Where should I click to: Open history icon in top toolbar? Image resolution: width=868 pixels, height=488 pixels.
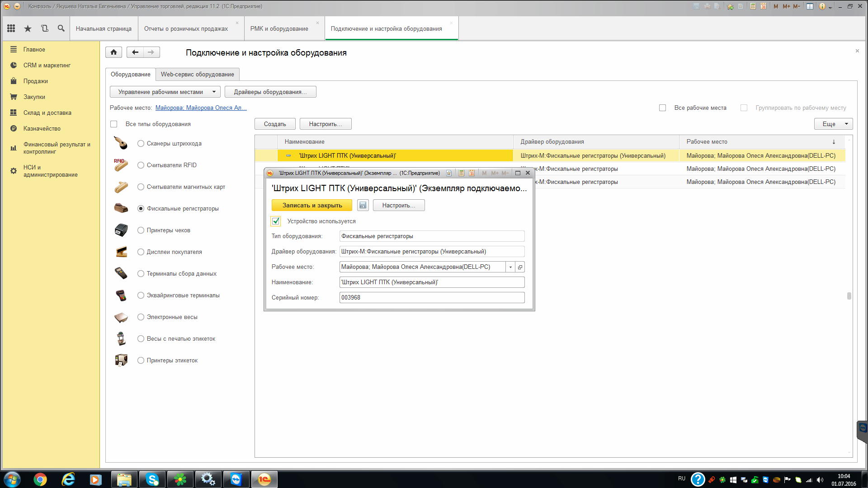44,28
